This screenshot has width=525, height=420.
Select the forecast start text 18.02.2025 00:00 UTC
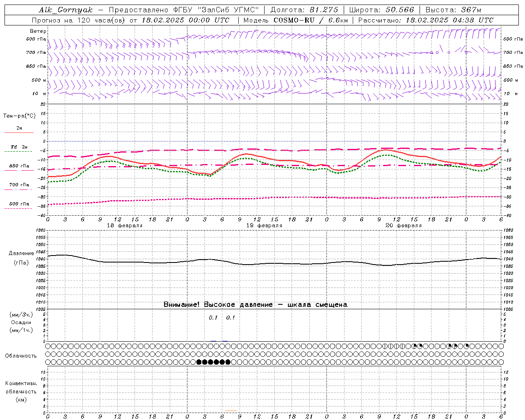pyautogui.click(x=185, y=20)
